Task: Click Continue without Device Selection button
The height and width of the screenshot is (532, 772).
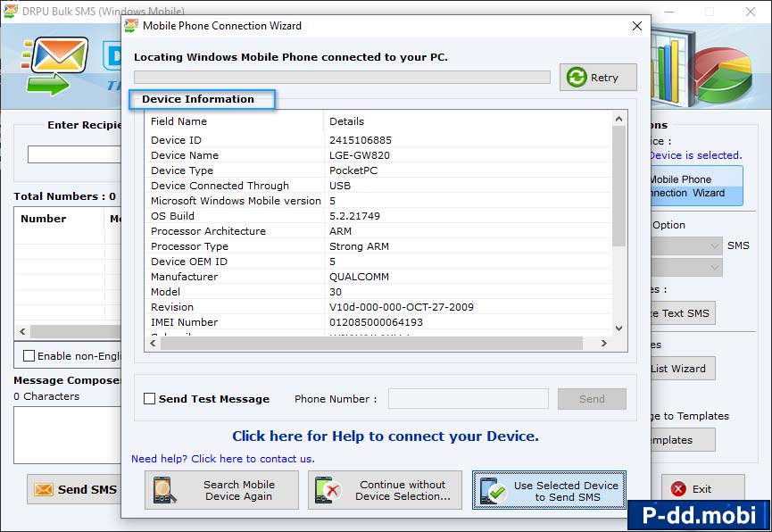Action: click(x=385, y=490)
